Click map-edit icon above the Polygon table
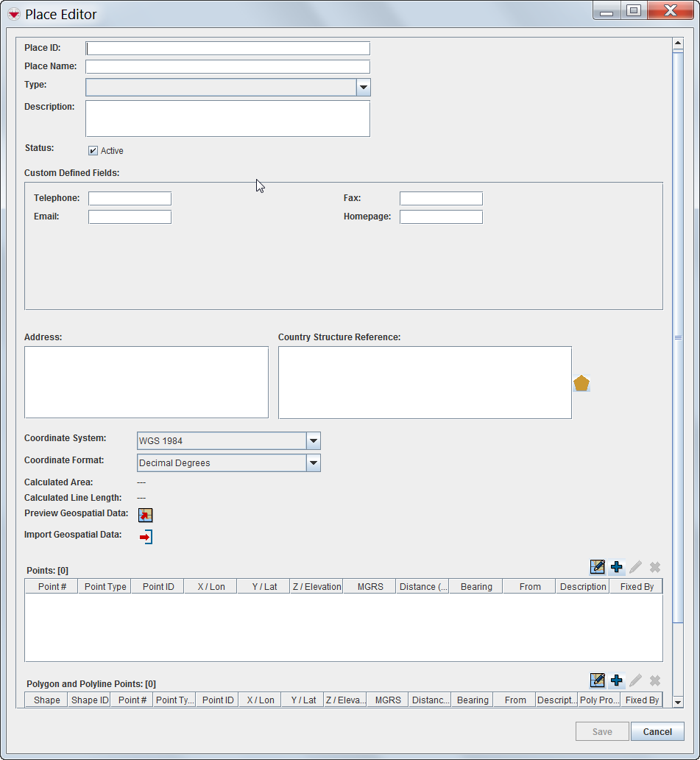The width and height of the screenshot is (700, 760). click(x=598, y=680)
